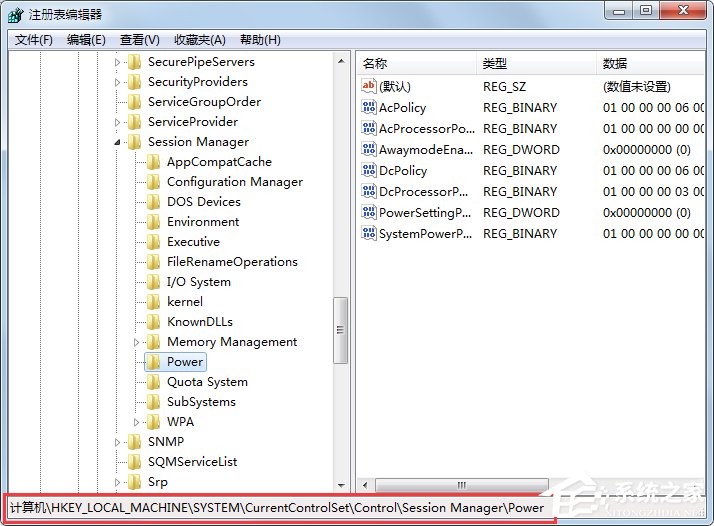The height and width of the screenshot is (526, 714).
Task: Select the WPA tree item label
Action: [x=180, y=422]
